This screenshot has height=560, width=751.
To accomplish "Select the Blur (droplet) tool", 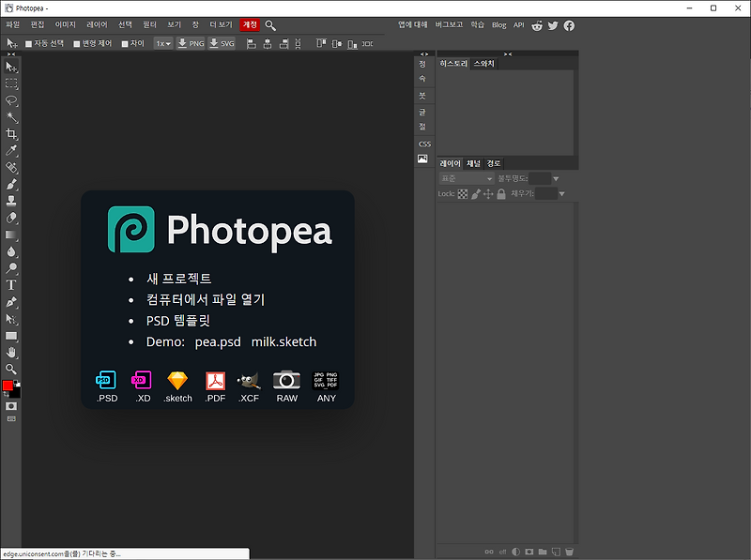I will [x=11, y=251].
